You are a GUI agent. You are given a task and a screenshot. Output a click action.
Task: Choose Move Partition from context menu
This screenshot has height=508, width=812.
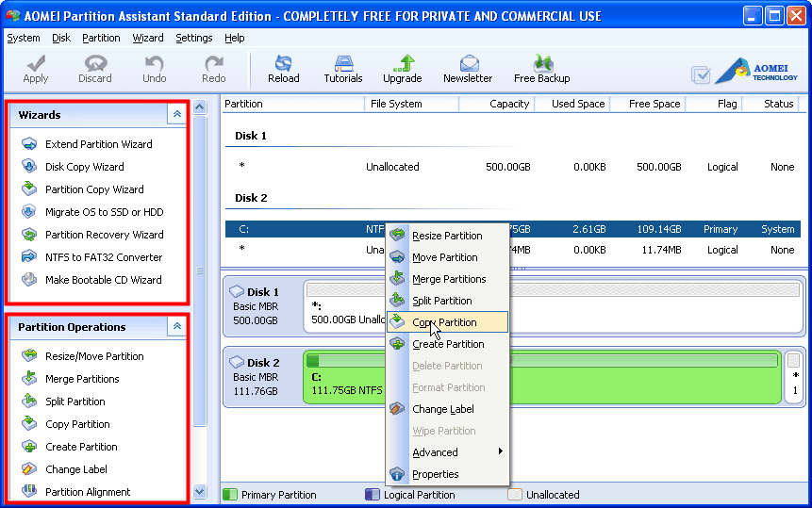point(447,257)
